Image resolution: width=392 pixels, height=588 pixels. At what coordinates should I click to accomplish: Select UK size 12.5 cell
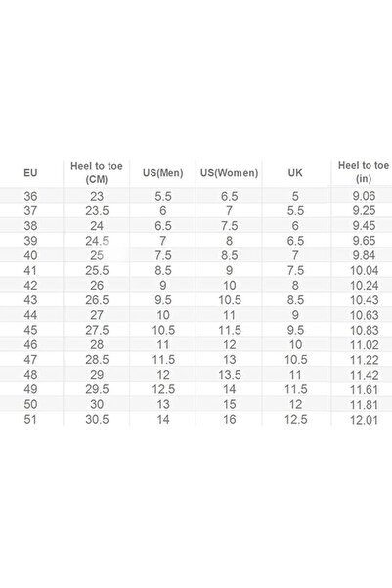[x=295, y=420]
